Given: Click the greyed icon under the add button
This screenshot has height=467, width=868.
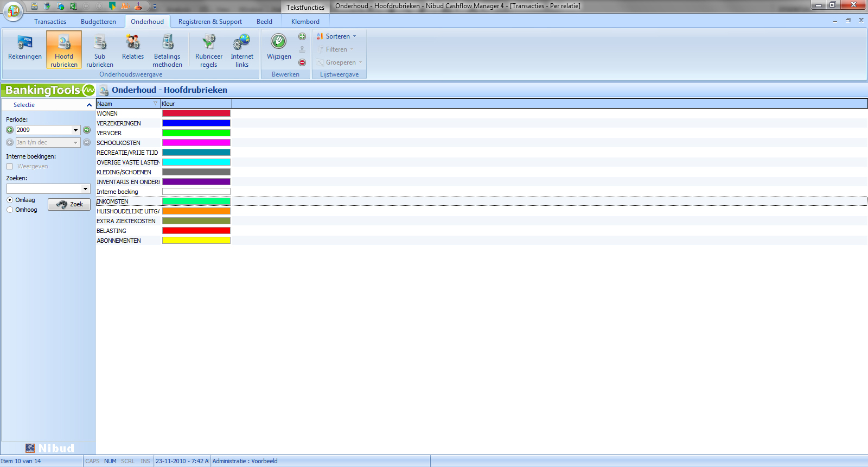Looking at the screenshot, I should tap(302, 49).
